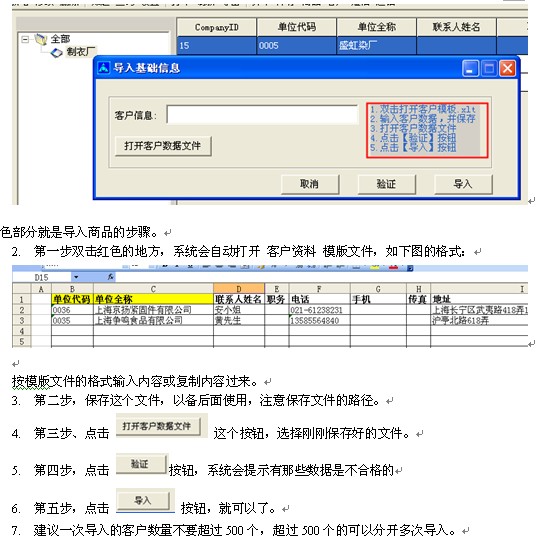544x552 pixels.
Task: Open the Name Box dropdown arrow next to D15
Action: [x=76, y=277]
